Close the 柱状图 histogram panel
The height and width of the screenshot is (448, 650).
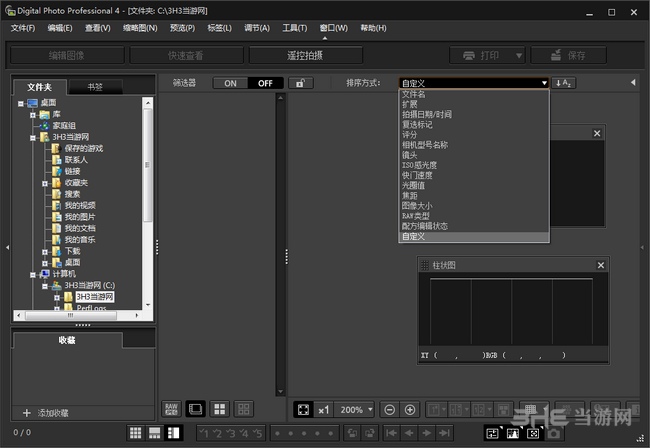pos(601,265)
